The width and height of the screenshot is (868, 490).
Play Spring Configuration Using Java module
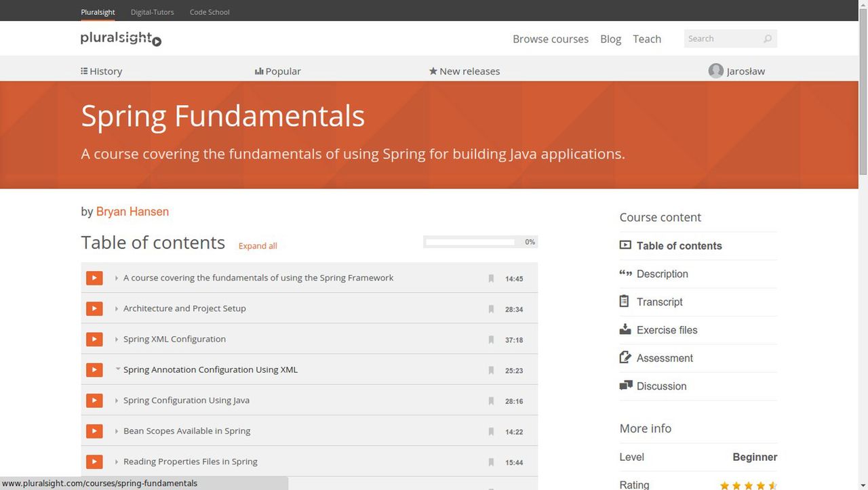pyautogui.click(x=94, y=400)
